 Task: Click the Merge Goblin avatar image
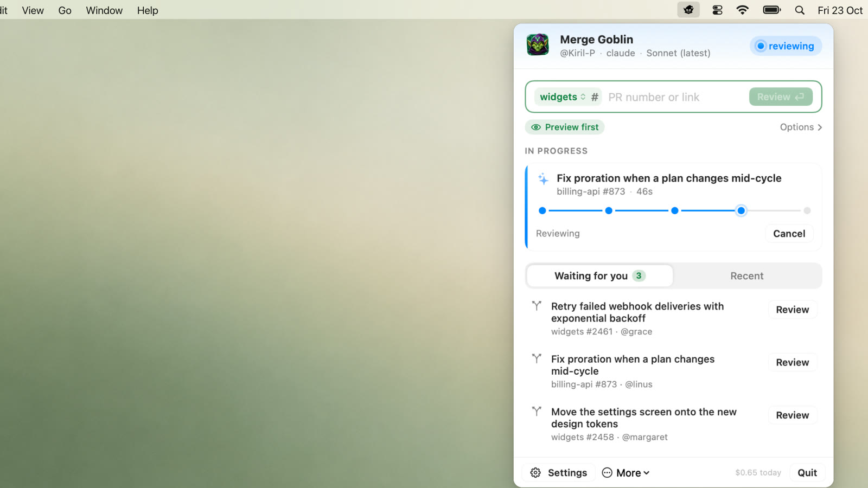coord(538,45)
